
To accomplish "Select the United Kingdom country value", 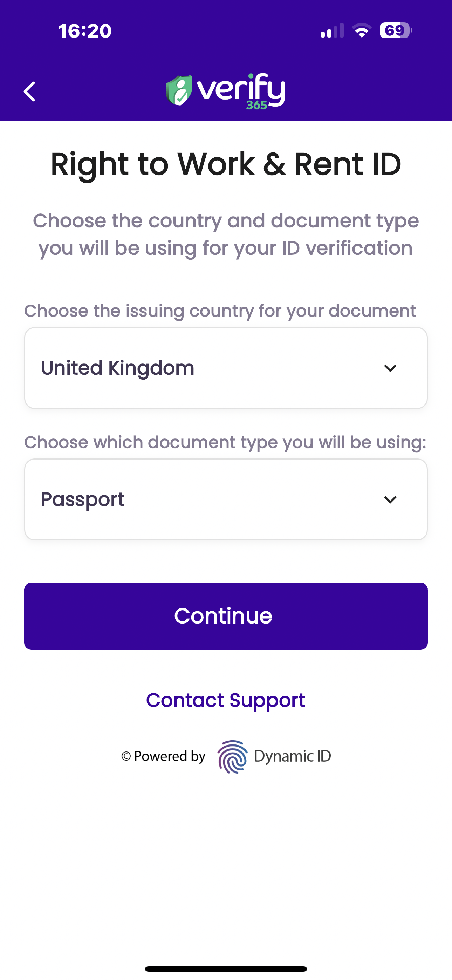I will tap(118, 368).
